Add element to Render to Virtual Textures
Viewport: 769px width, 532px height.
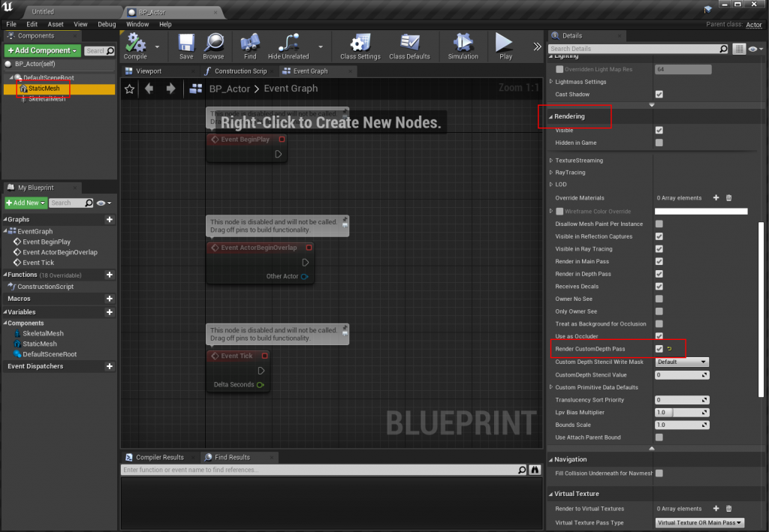(x=716, y=509)
